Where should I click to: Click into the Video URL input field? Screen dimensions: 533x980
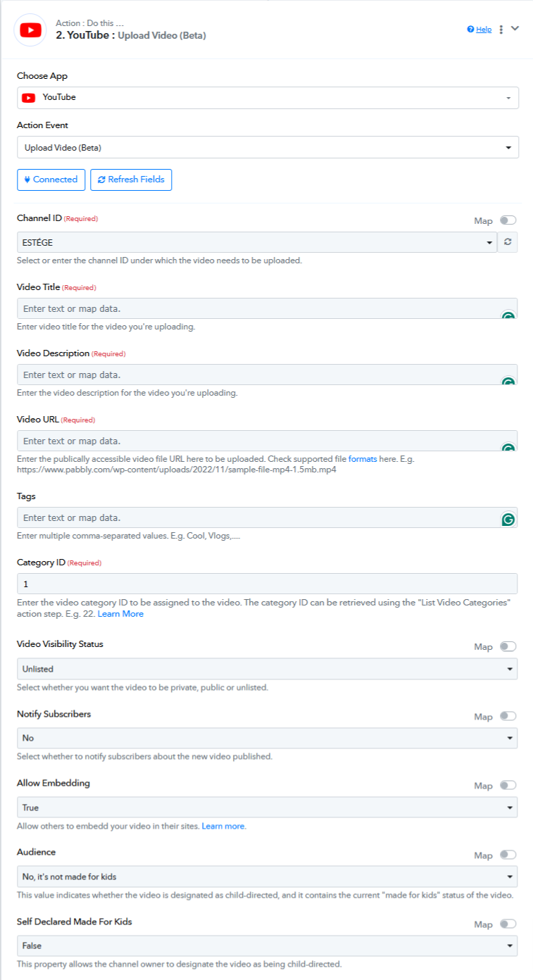coord(267,441)
